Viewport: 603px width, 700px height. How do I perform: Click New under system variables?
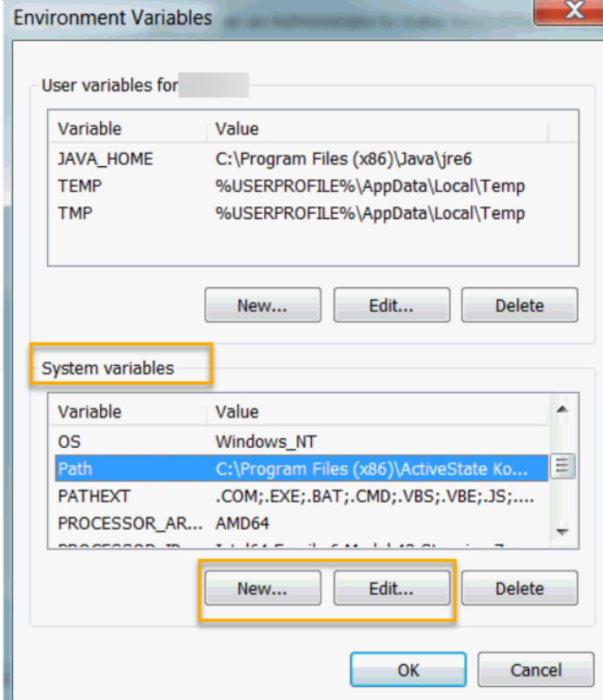(x=262, y=588)
